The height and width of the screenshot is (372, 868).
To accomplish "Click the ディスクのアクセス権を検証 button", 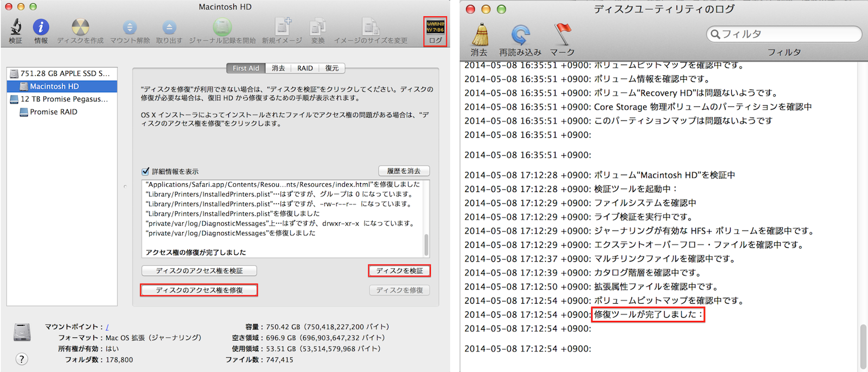I will [x=199, y=271].
